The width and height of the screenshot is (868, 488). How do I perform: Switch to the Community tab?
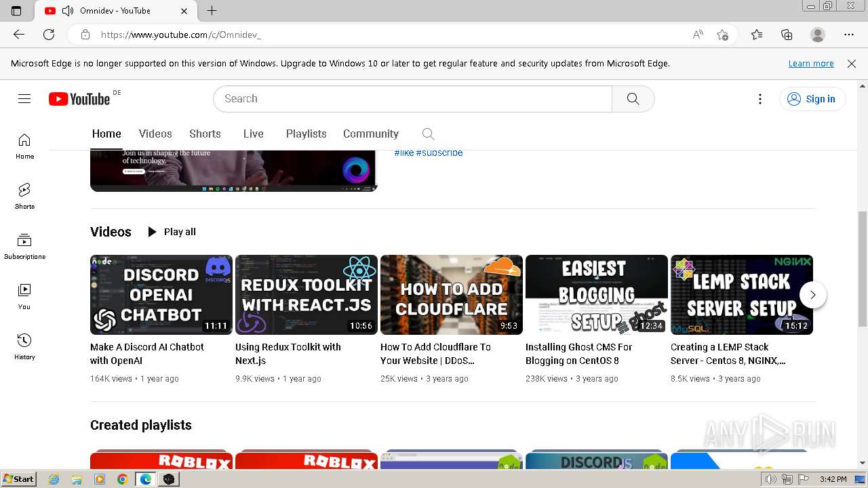tap(371, 134)
